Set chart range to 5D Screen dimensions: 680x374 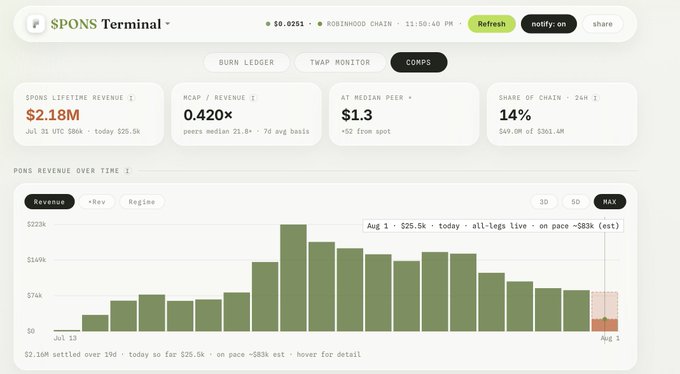[x=575, y=202]
